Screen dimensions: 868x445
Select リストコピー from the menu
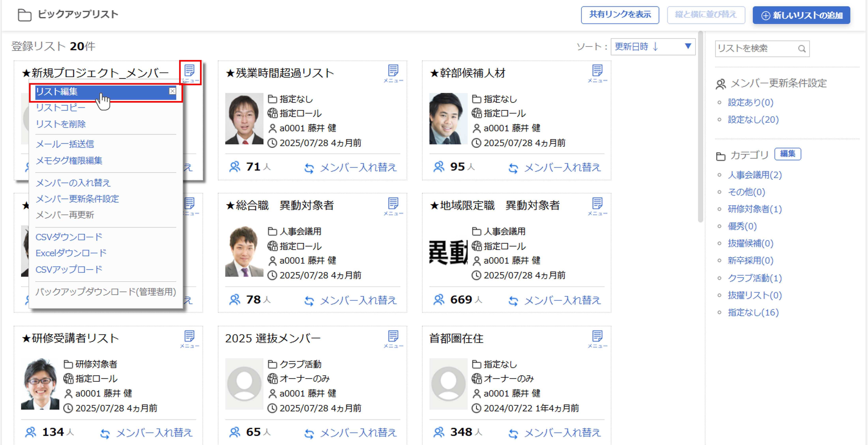61,108
